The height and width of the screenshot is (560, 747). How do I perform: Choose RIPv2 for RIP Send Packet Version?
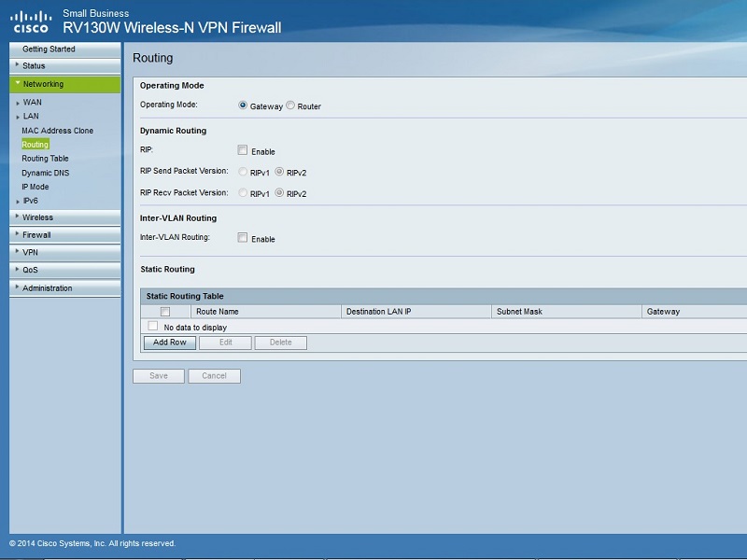(279, 172)
